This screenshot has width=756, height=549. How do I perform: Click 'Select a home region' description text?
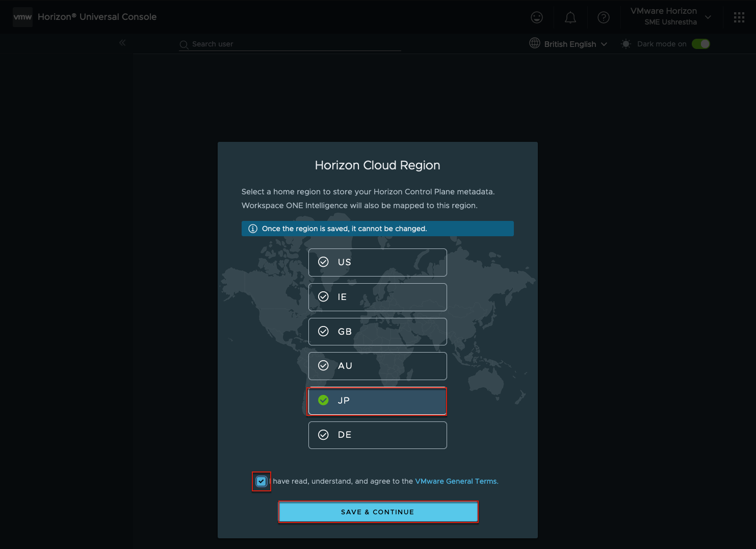click(x=368, y=192)
